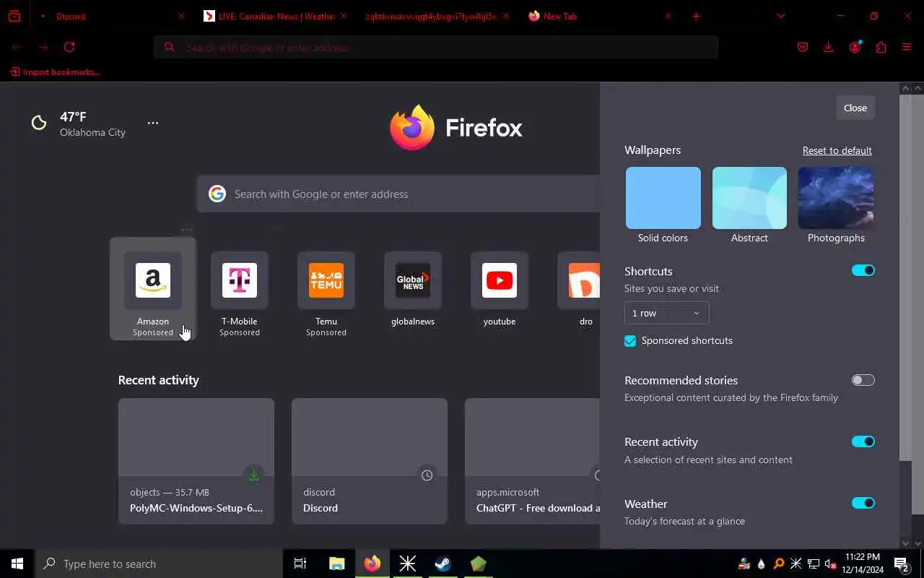
Task: Open the Extensions puzzle icon
Action: click(881, 47)
